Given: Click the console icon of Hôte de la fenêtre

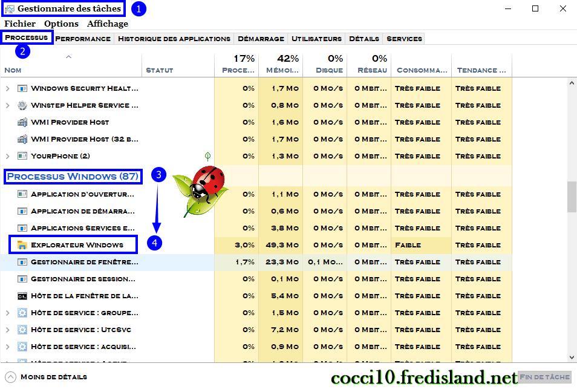Looking at the screenshot, I should coord(22,296).
